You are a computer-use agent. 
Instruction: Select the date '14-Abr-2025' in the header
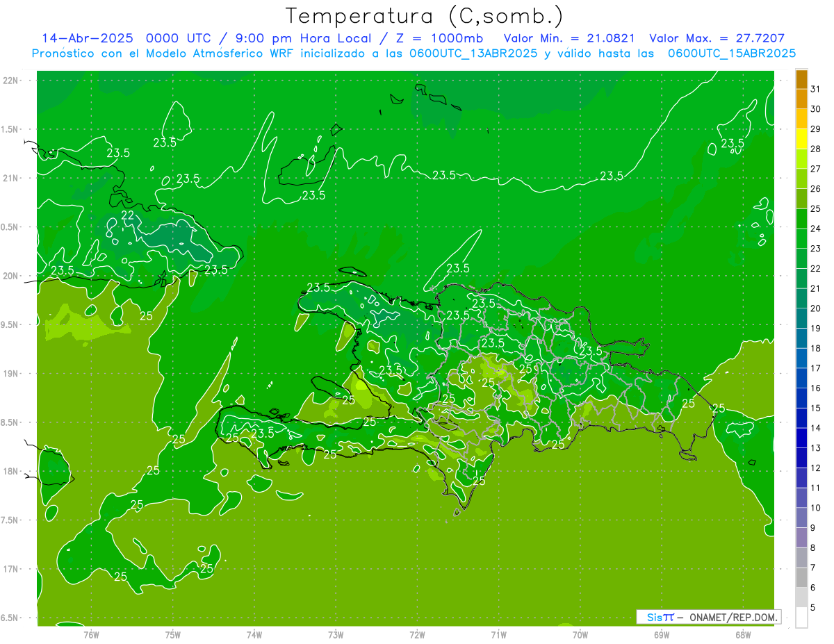(x=87, y=38)
